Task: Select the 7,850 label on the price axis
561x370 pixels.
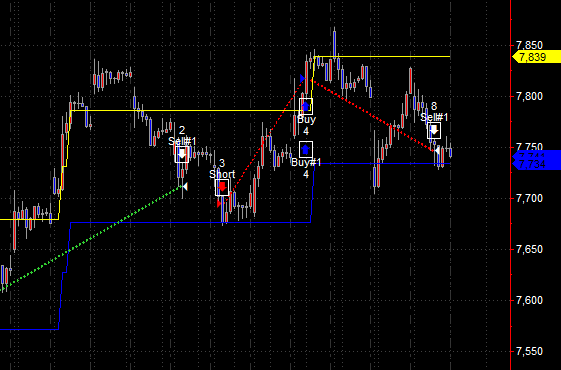Action: 529,45
